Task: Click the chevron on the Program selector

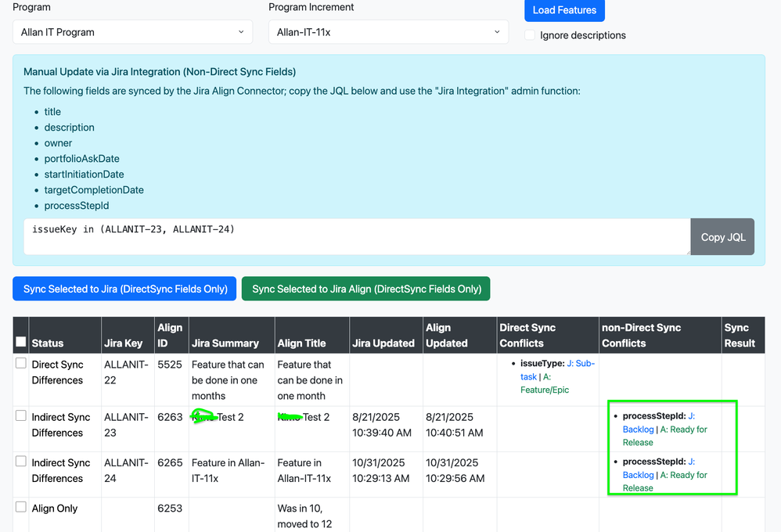Action: [x=240, y=32]
